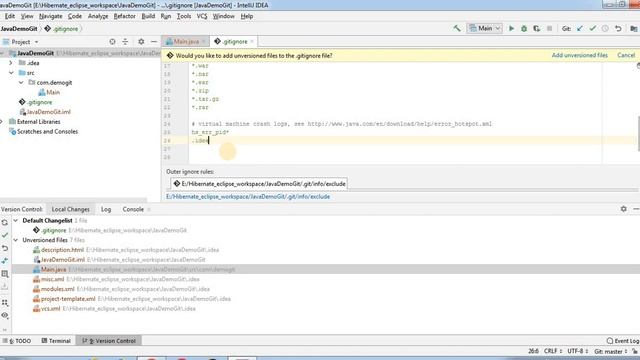The width and height of the screenshot is (640, 360).
Task: Open the Main run configuration dropdown
Action: pyautogui.click(x=484, y=28)
